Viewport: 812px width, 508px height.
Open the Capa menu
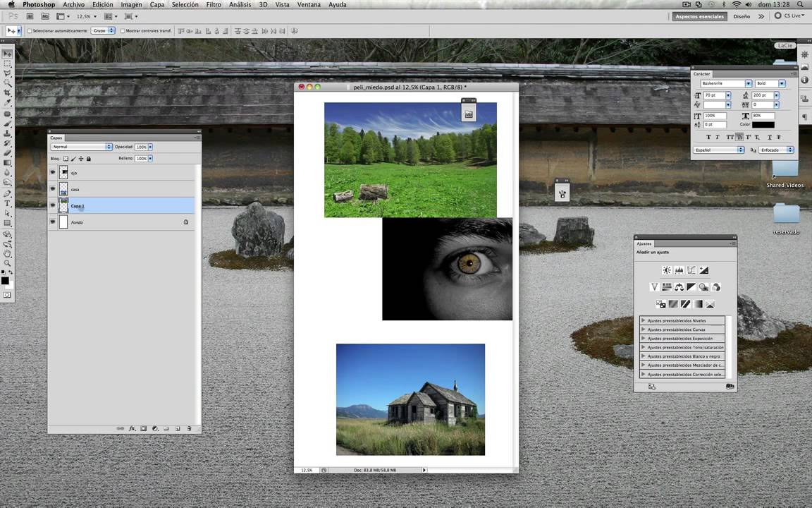coord(157,4)
